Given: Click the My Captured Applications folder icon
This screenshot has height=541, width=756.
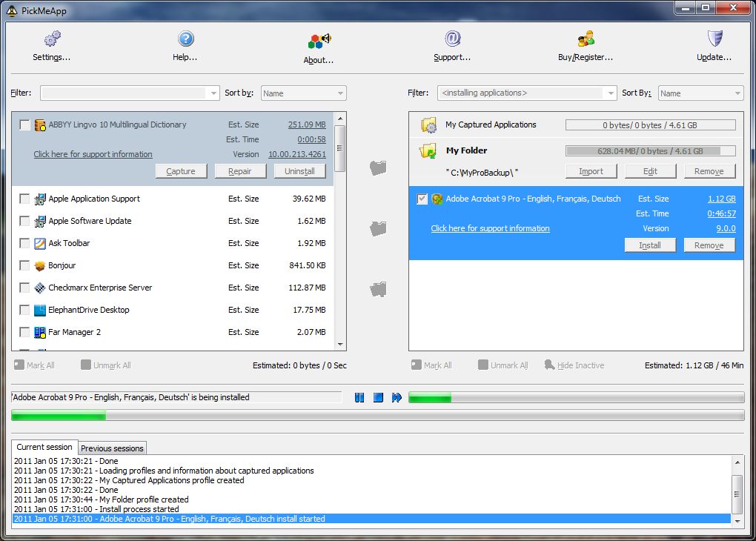Looking at the screenshot, I should point(428,125).
